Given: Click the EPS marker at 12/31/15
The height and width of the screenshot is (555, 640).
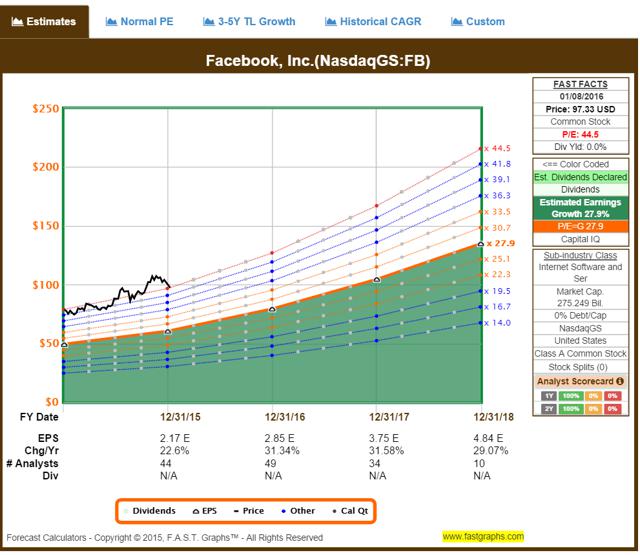Looking at the screenshot, I should point(168,332).
